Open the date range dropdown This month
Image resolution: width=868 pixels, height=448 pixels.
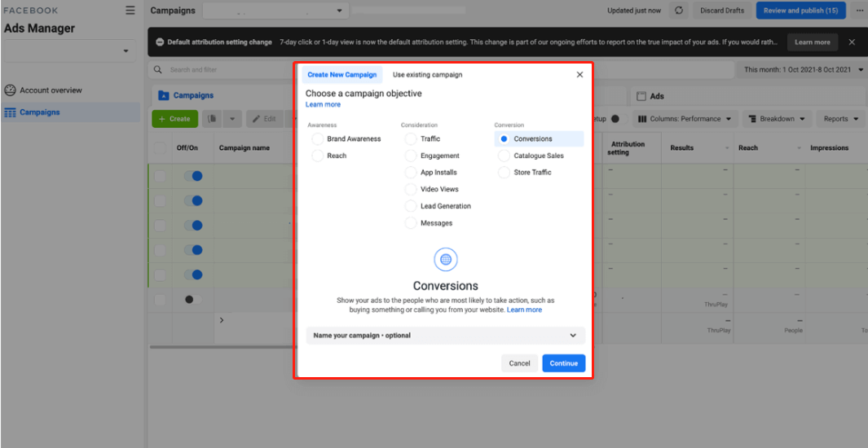(804, 70)
